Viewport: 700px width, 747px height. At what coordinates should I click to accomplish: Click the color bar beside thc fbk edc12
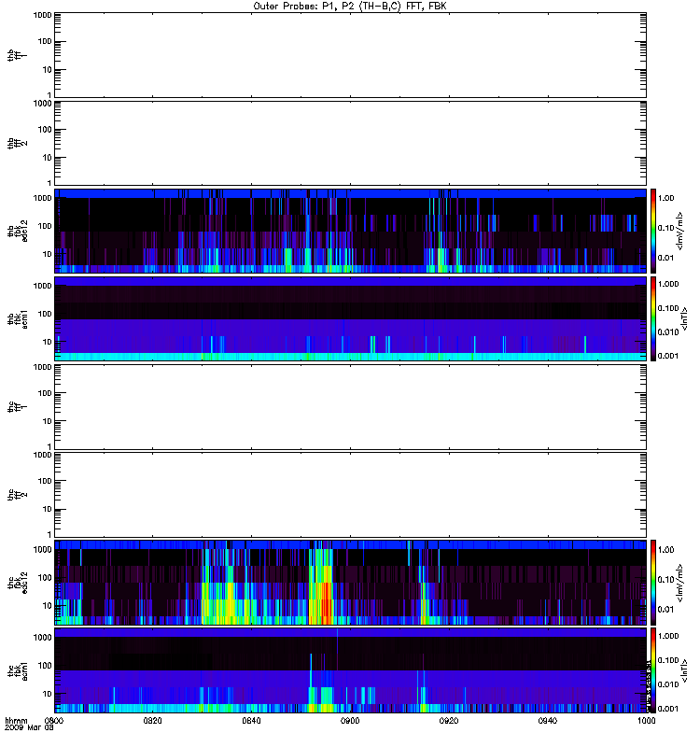click(653, 583)
